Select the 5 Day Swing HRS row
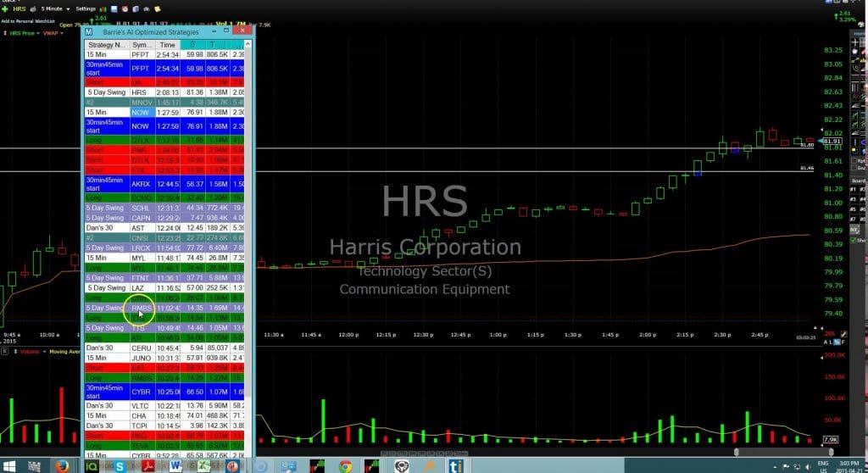Image resolution: width=868 pixels, height=473 pixels. pos(164,92)
